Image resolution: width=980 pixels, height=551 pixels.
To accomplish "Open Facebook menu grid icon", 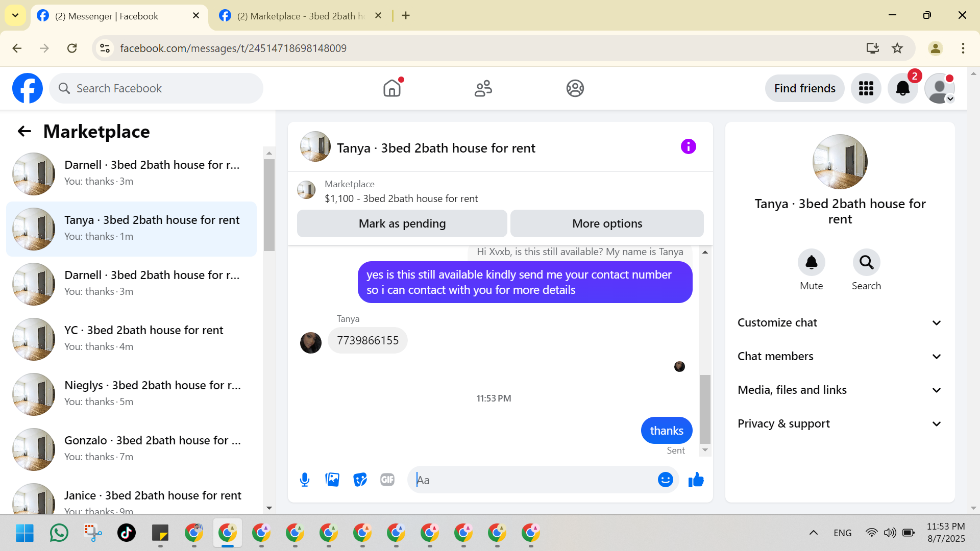I will tap(866, 88).
